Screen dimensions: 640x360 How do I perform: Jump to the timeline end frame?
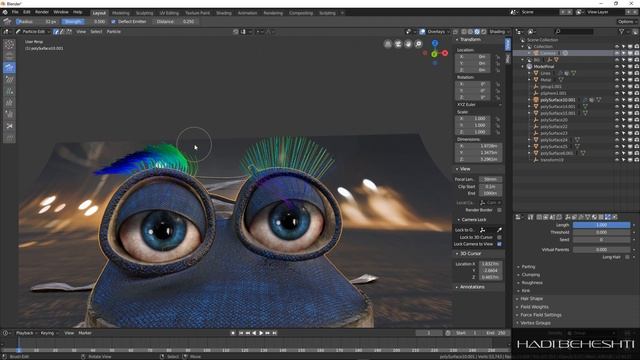click(275, 333)
